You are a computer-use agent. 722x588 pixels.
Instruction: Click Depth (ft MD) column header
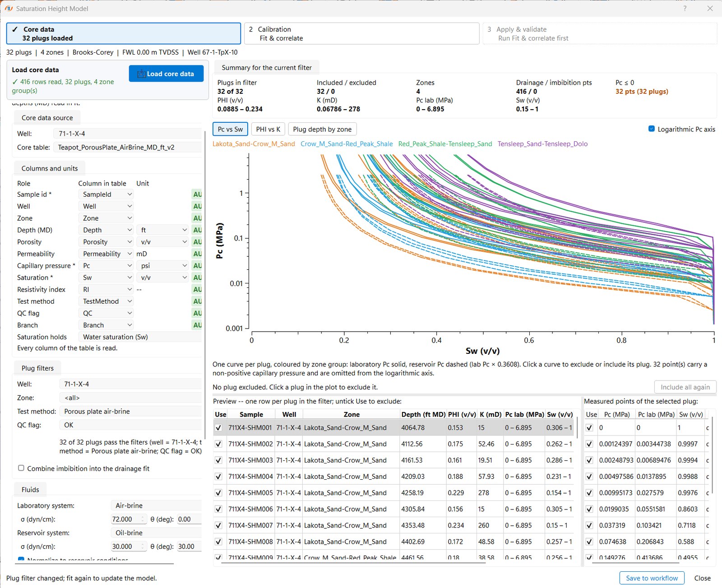pyautogui.click(x=423, y=414)
